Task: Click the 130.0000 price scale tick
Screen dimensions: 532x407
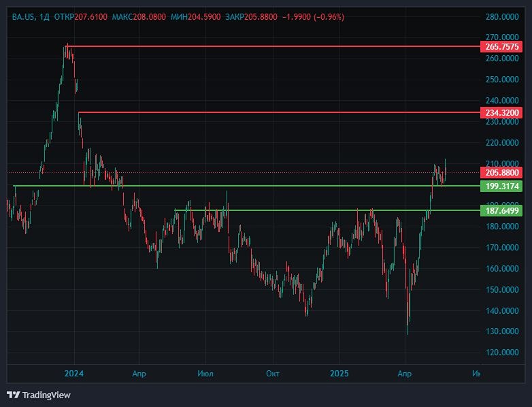Action: (502, 331)
